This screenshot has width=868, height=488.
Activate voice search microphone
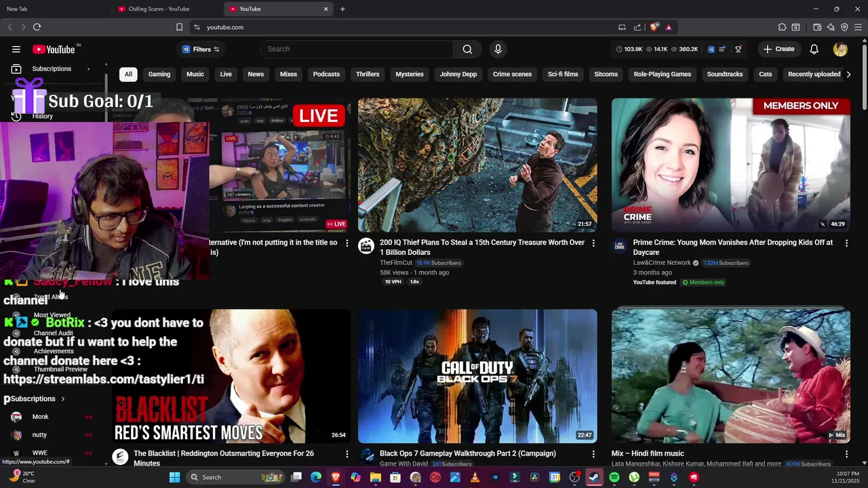(x=498, y=49)
